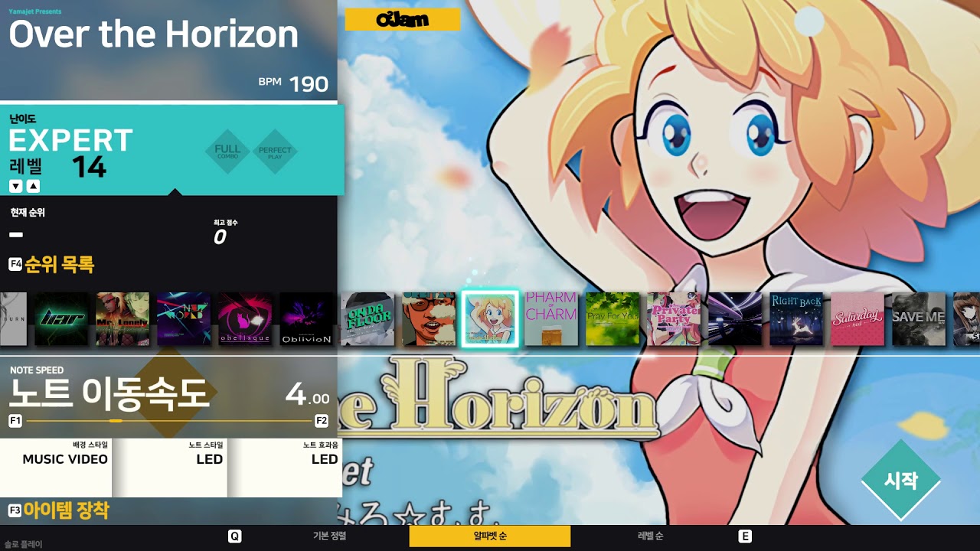Click the FULL COMBO diamond badge
The height and width of the screenshot is (551, 980).
227,152
